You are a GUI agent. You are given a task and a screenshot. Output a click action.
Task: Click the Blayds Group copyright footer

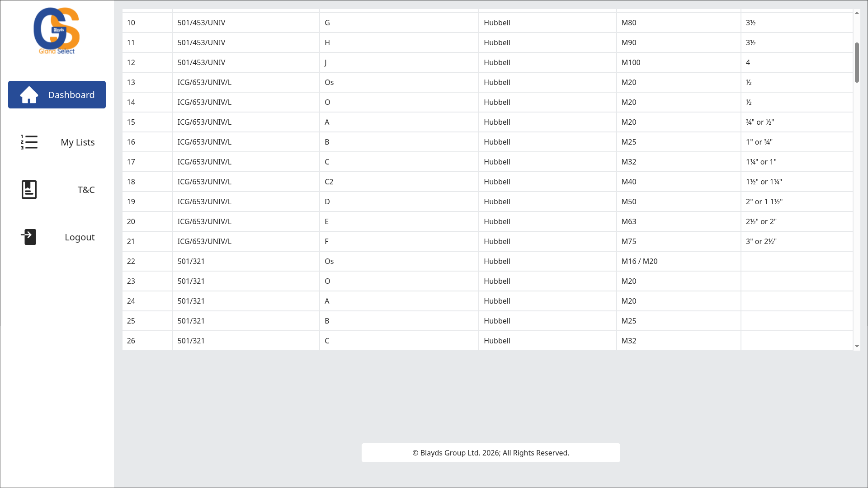pos(491,453)
